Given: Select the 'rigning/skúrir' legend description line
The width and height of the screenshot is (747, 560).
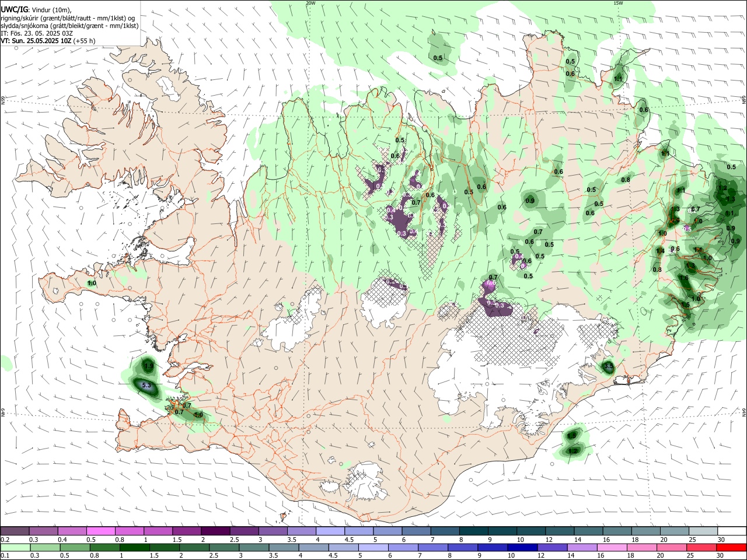Looking at the screenshot, I should click(x=68, y=18).
